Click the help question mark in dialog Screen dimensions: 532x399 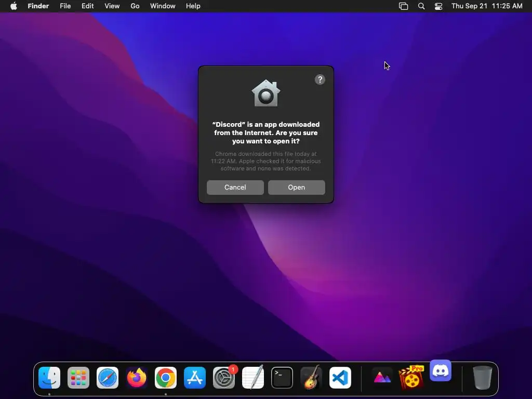coord(320,79)
